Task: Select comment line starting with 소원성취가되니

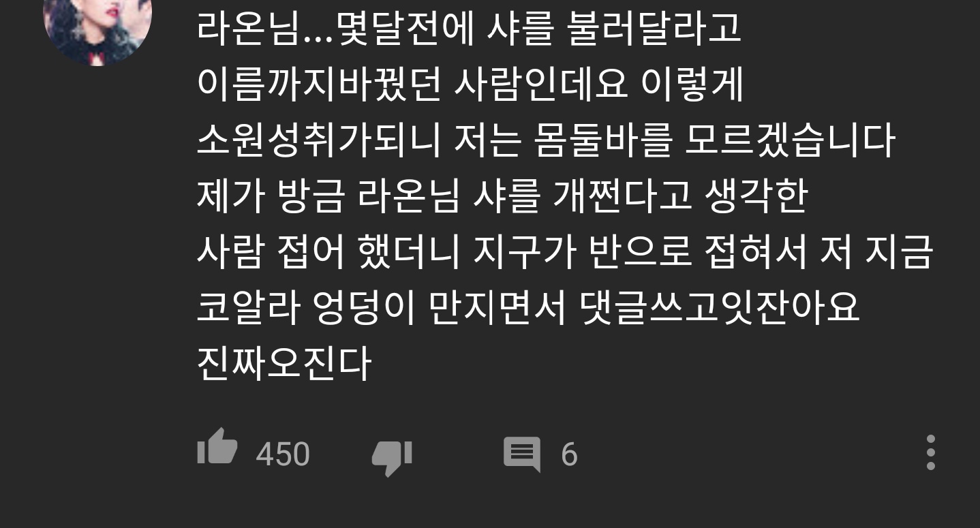Action: coord(545,141)
